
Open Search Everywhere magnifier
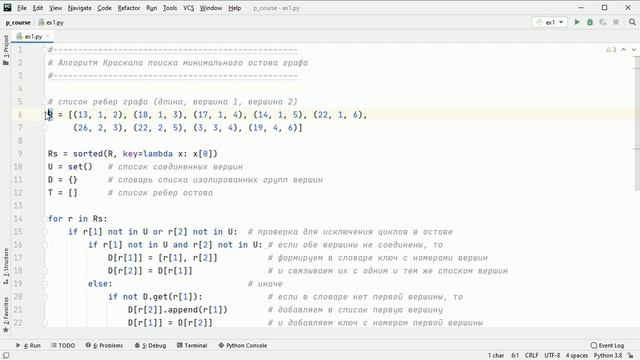(x=632, y=22)
